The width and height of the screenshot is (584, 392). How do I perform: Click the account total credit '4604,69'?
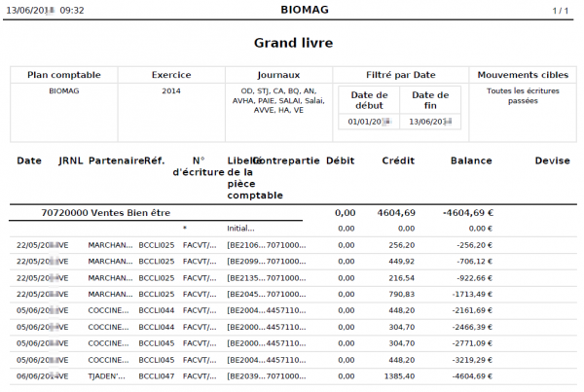coord(396,213)
